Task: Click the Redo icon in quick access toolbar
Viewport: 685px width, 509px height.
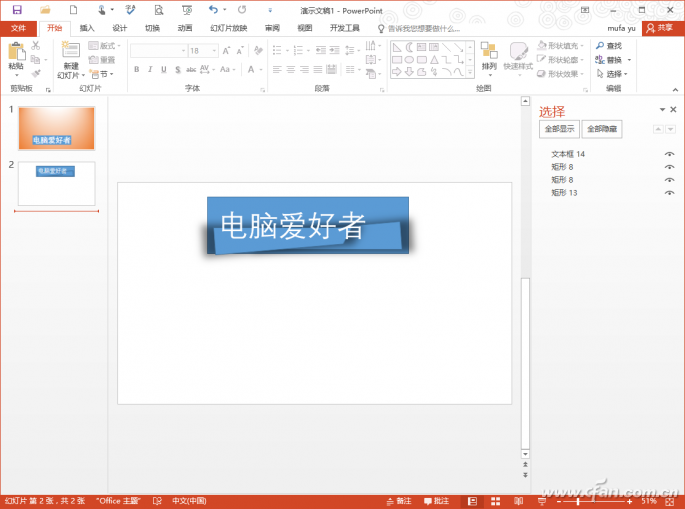Action: click(x=242, y=10)
